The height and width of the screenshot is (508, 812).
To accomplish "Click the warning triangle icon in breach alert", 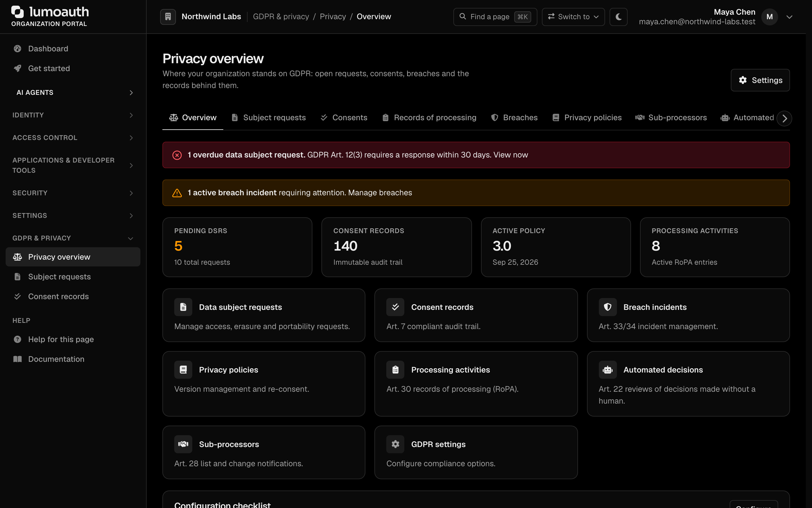I will pyautogui.click(x=177, y=193).
